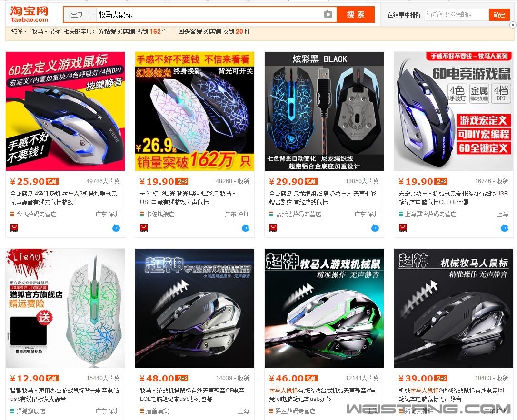Click the Taobao logo

(29, 14)
